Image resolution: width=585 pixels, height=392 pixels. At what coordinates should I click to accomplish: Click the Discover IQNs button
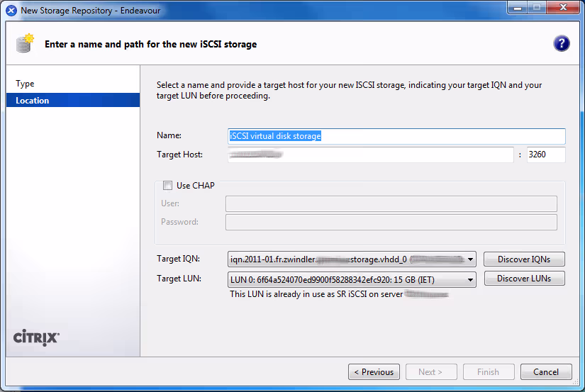point(524,259)
